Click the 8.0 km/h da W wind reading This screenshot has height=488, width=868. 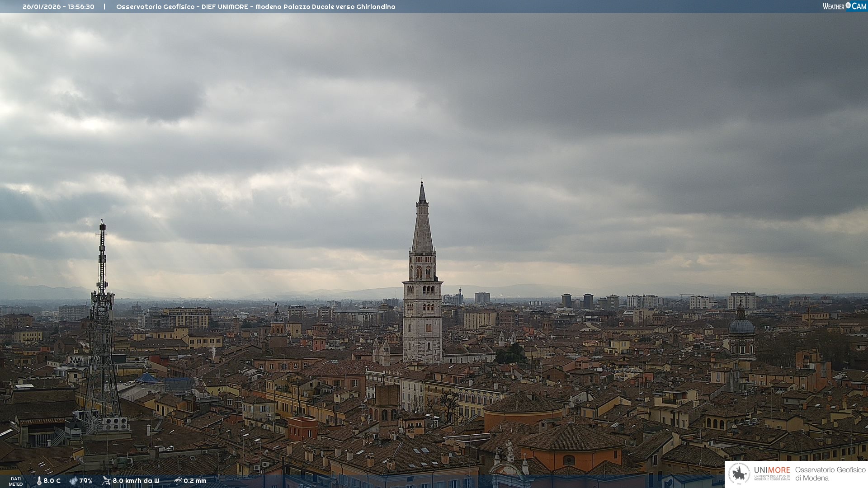click(136, 481)
